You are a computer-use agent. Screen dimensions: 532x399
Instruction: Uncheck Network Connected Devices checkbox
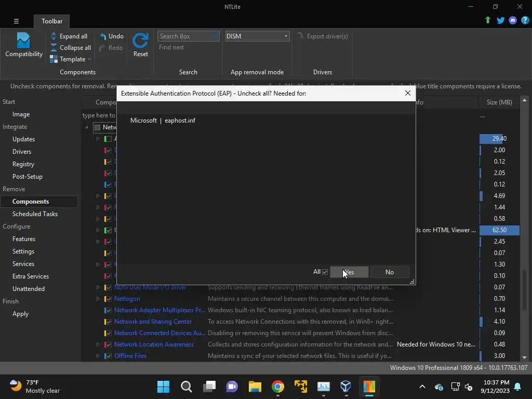click(108, 333)
